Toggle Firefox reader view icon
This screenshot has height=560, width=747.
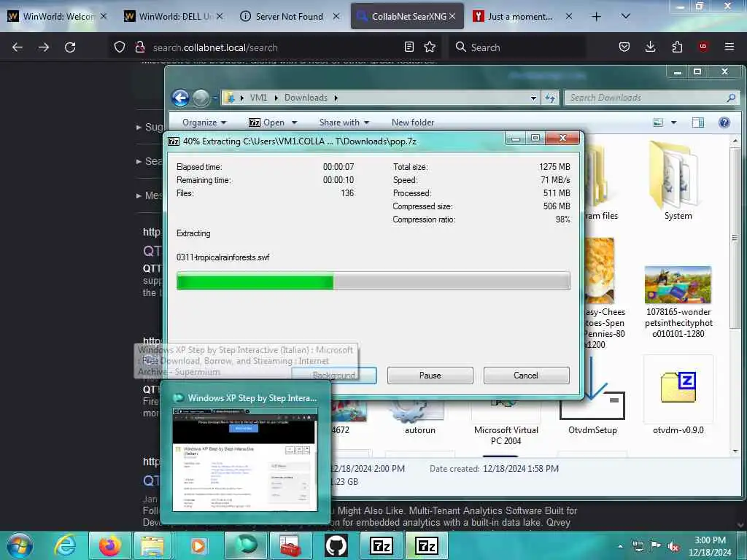pos(409,47)
